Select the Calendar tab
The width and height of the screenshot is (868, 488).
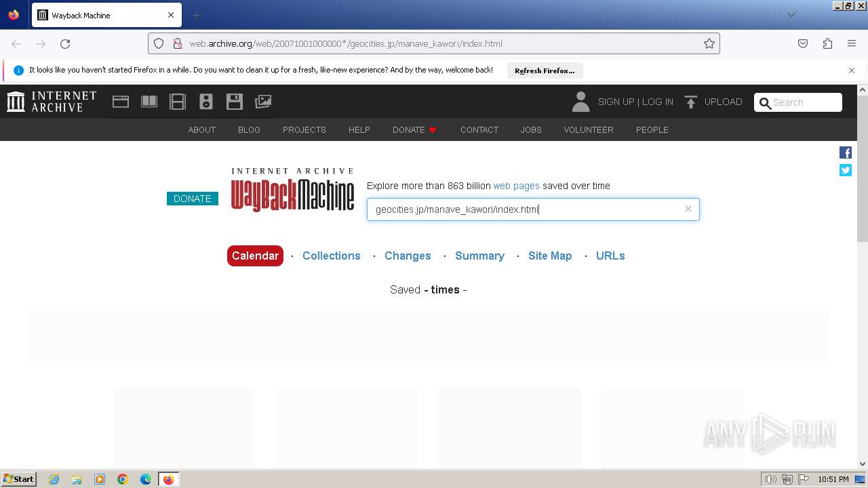pyautogui.click(x=255, y=256)
